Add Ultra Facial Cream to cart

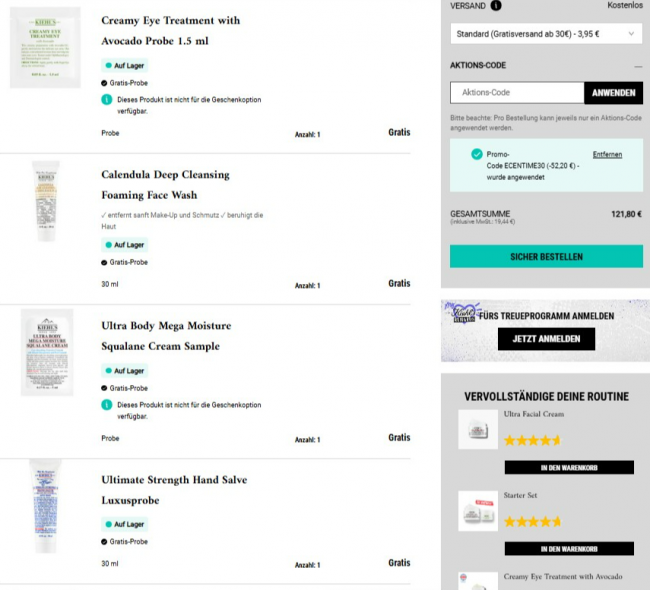568,467
